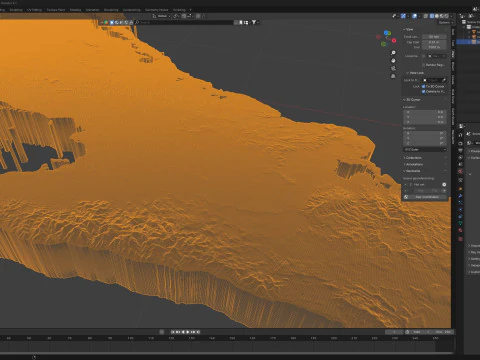Open the Modifiers wrench properties tab
The height and width of the screenshot is (360, 480).
point(460,196)
